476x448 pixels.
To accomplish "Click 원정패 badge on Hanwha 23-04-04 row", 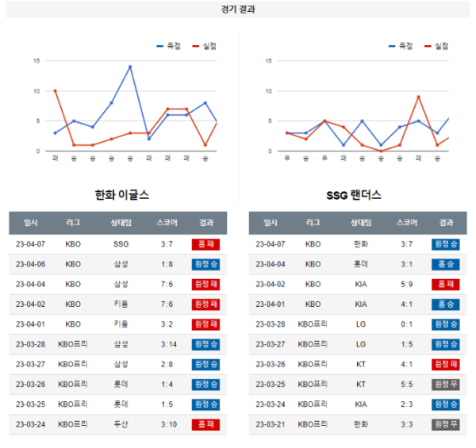I will (x=205, y=285).
